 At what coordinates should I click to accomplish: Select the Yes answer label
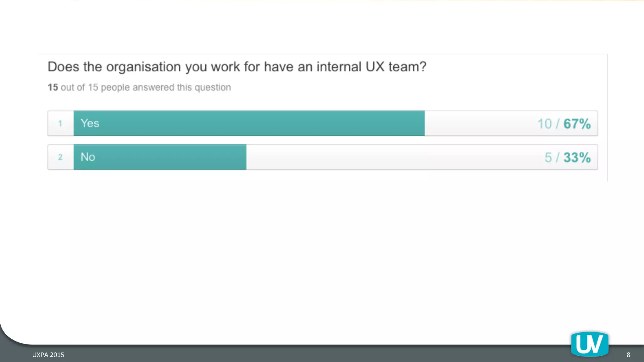click(90, 123)
